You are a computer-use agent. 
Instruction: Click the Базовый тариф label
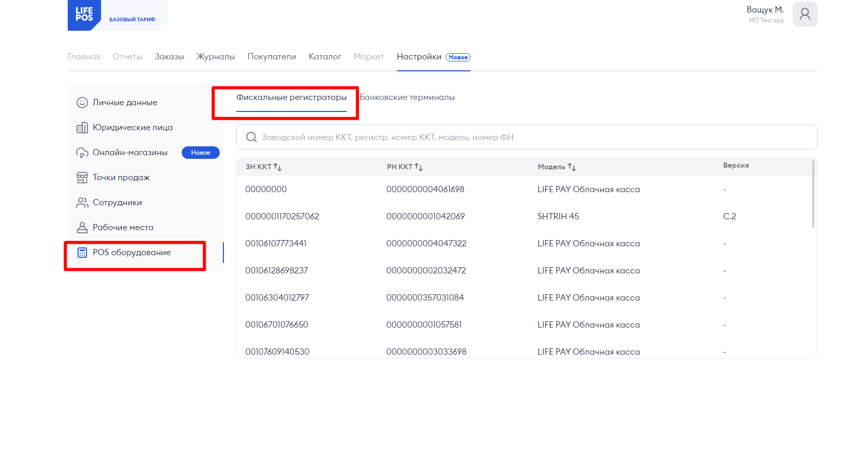(x=132, y=19)
